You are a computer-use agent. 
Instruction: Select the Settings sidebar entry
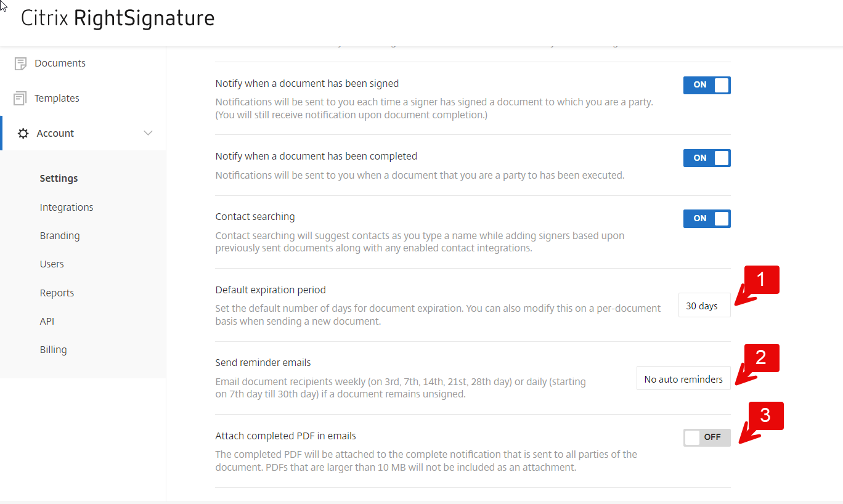[x=59, y=178]
